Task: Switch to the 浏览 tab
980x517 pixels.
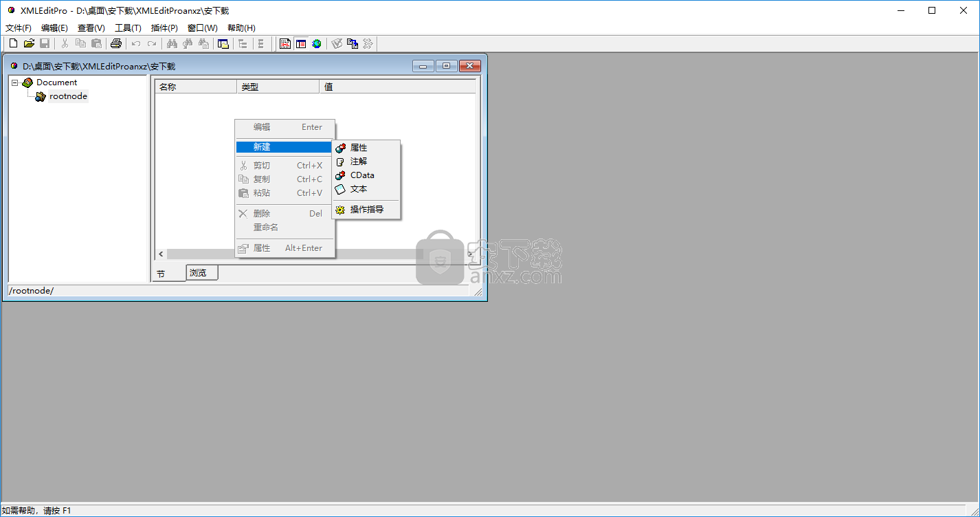Action: click(x=201, y=272)
